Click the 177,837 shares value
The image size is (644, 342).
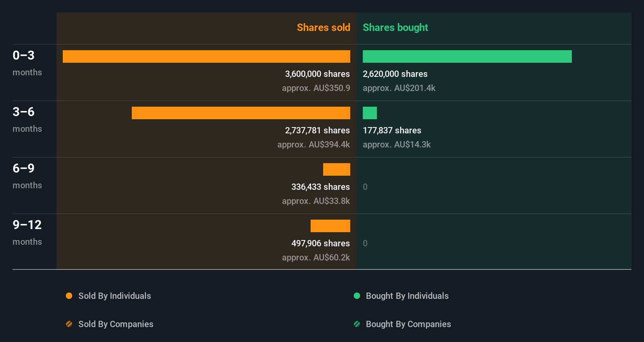coord(392,130)
